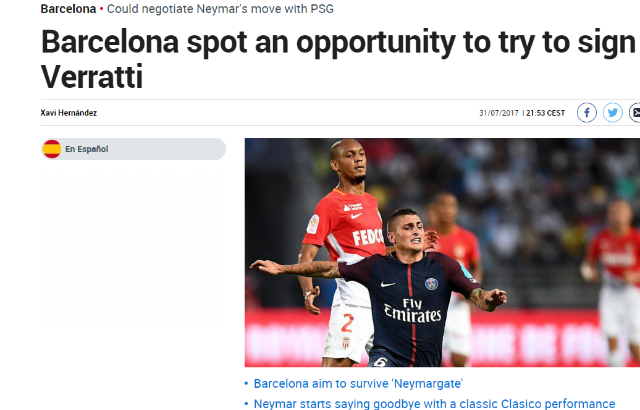The height and width of the screenshot is (410, 640).
Task: Click the Spanish flag icon
Action: (x=52, y=149)
